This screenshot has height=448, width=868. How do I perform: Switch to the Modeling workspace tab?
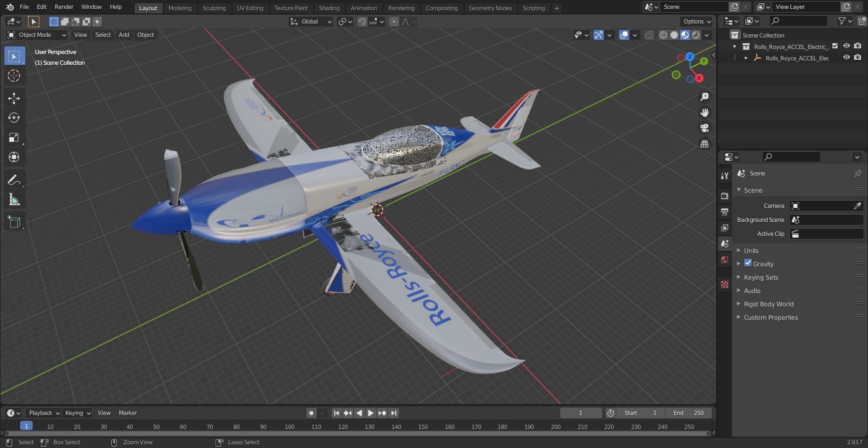(180, 8)
